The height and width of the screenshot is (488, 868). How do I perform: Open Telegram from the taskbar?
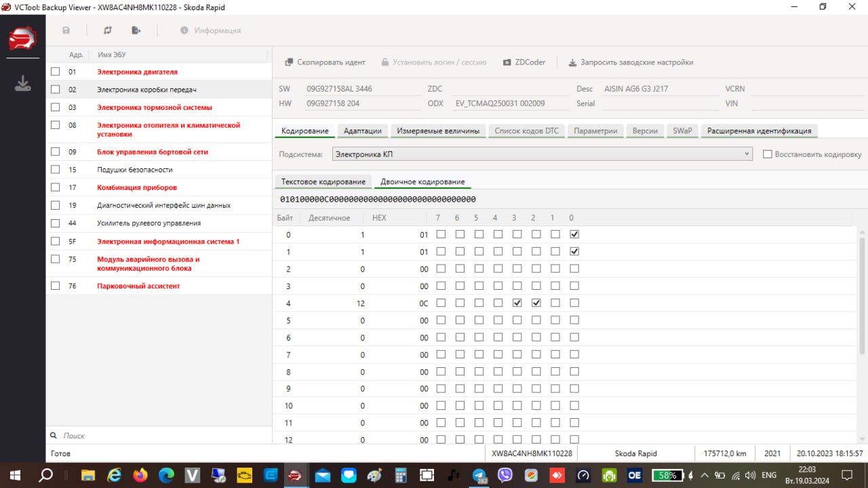pyautogui.click(x=479, y=474)
